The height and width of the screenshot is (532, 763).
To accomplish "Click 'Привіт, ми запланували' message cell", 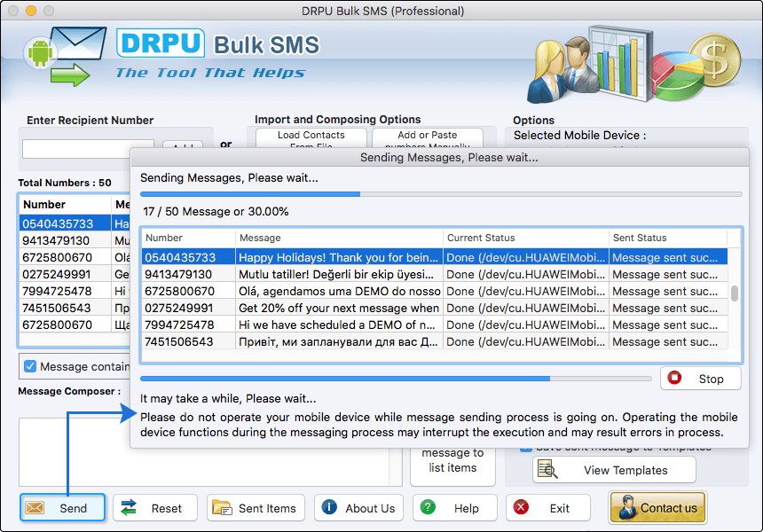I will pyautogui.click(x=338, y=342).
